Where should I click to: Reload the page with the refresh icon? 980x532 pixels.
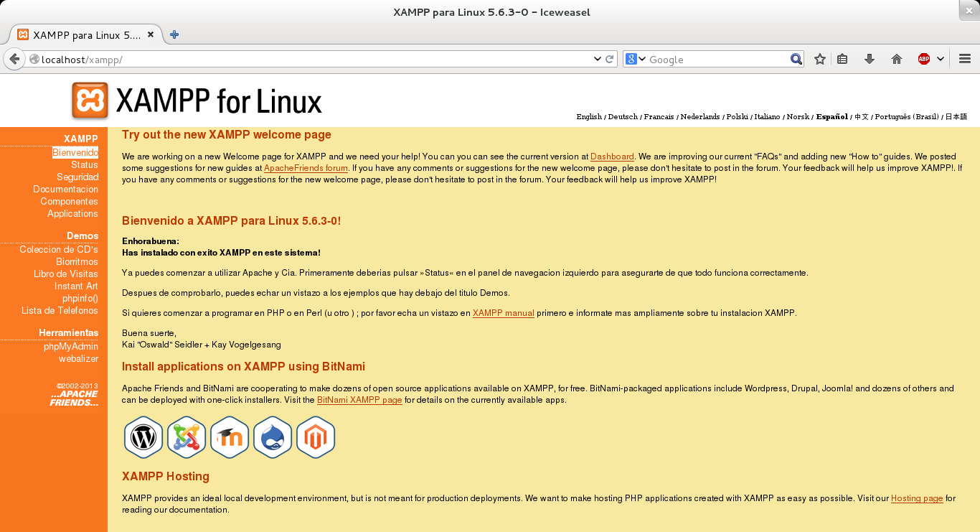coord(610,59)
